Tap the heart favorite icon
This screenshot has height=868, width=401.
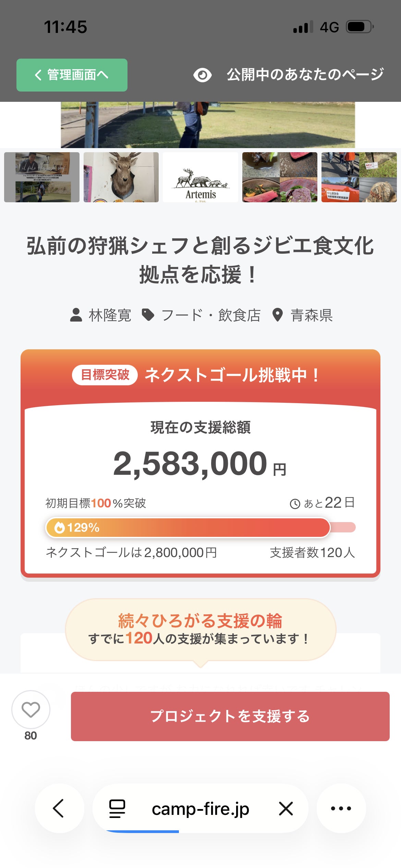pos(31,709)
